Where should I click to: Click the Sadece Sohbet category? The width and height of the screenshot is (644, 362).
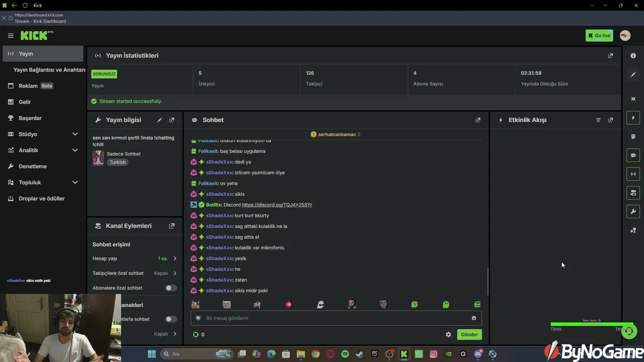(123, 154)
